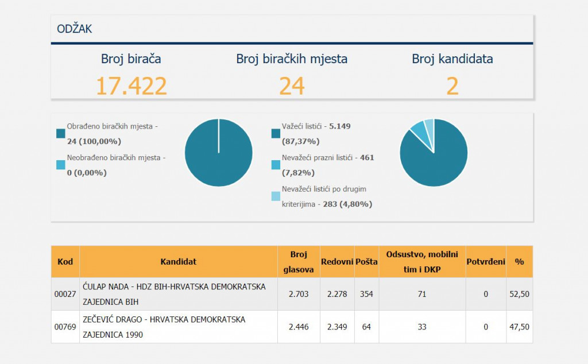Click the processed polling stations pie chart
This screenshot has height=364, width=588.
[219, 153]
